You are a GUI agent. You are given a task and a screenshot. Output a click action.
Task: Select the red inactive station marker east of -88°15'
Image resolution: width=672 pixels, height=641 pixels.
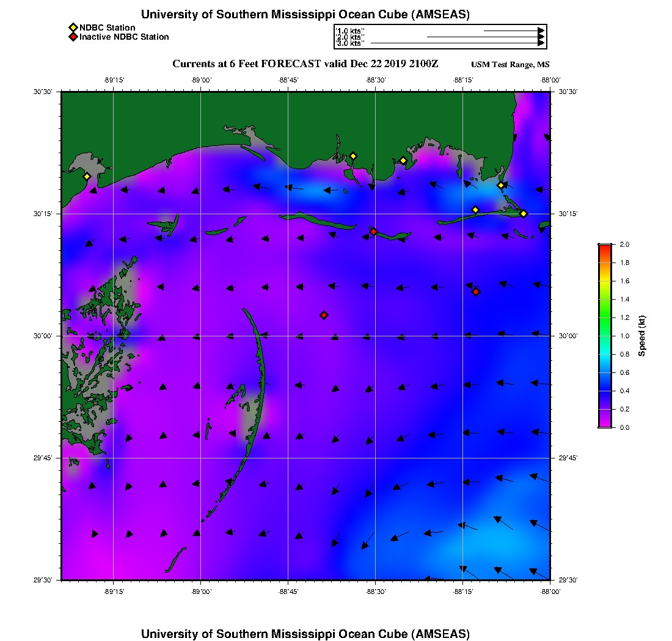pos(476,292)
